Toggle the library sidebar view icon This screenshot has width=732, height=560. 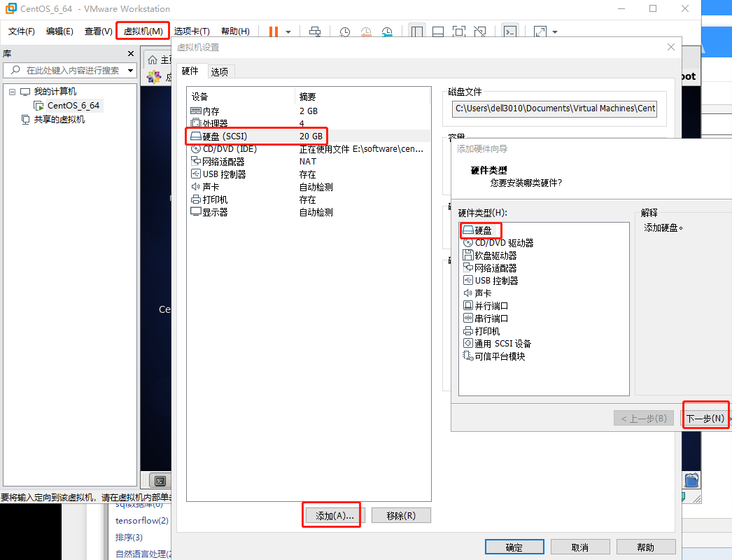pos(417,31)
